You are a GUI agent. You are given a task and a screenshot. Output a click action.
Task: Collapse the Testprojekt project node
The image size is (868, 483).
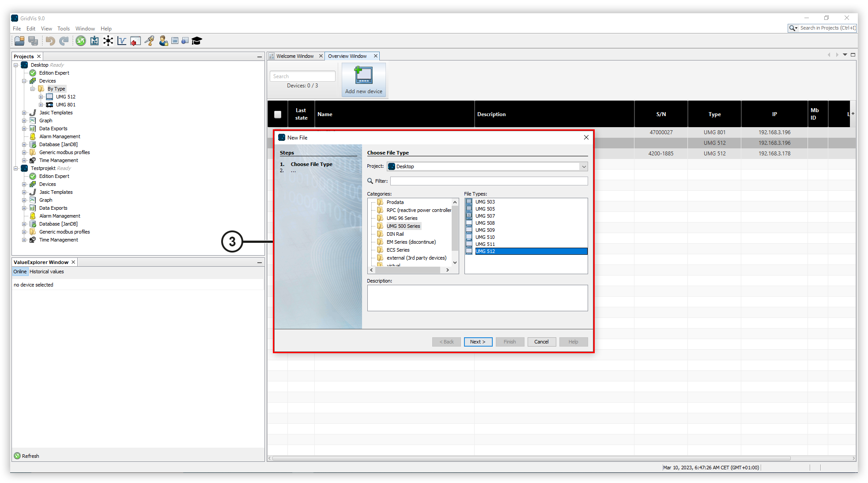[16, 168]
